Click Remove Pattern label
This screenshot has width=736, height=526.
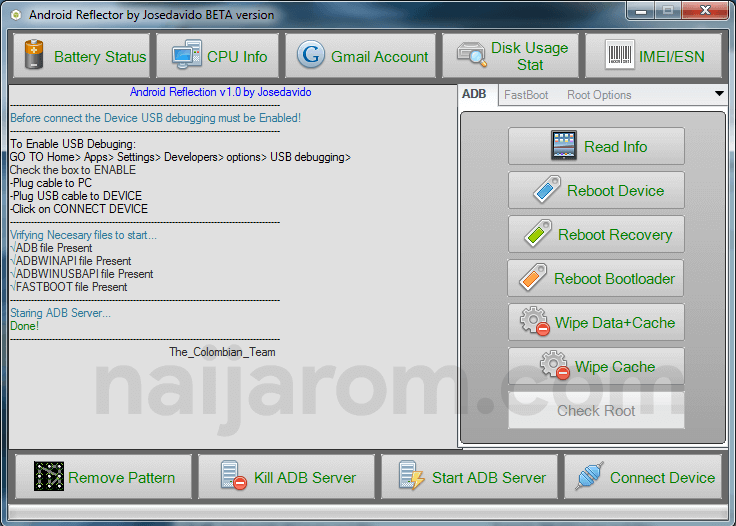(122, 478)
